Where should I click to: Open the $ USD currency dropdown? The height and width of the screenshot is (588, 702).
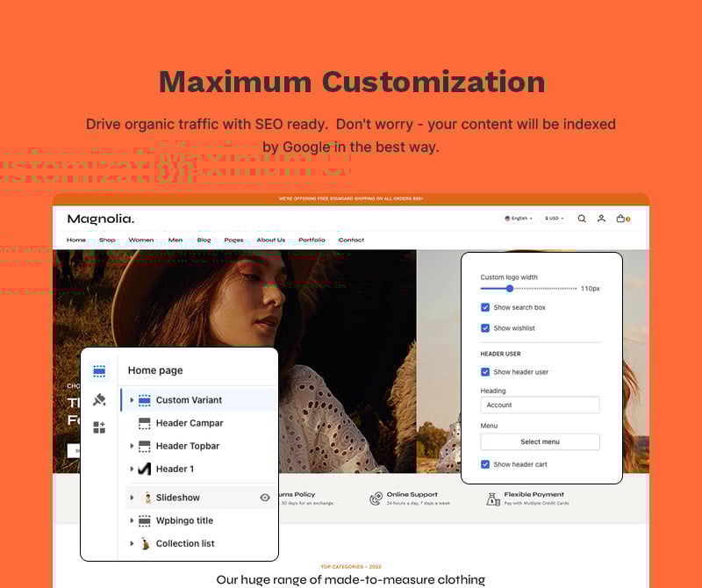pyautogui.click(x=553, y=218)
